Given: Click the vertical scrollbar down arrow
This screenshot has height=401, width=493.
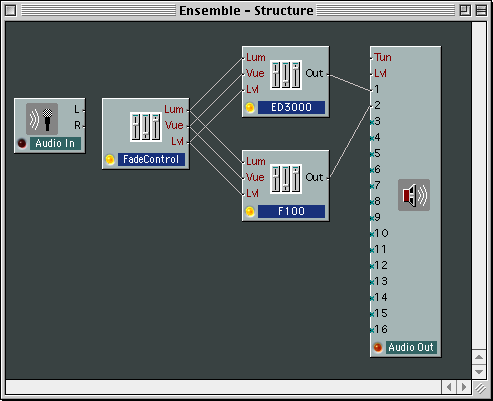Looking at the screenshot, I should click(479, 372).
